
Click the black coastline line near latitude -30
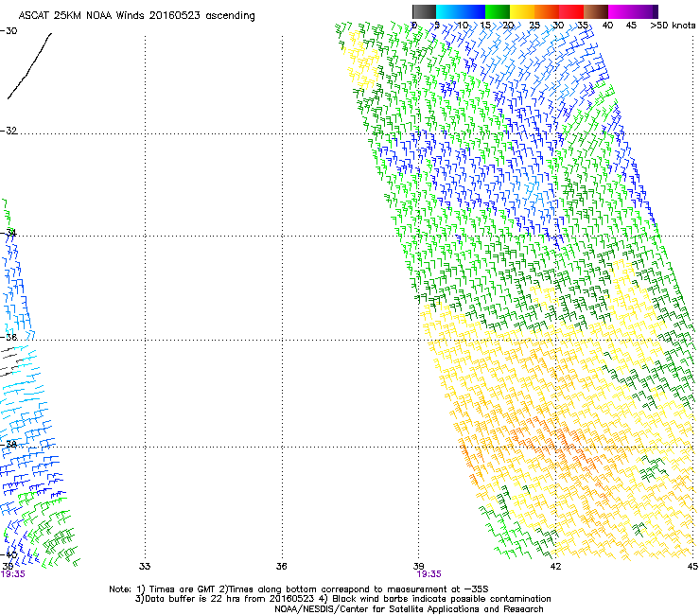click(x=30, y=65)
